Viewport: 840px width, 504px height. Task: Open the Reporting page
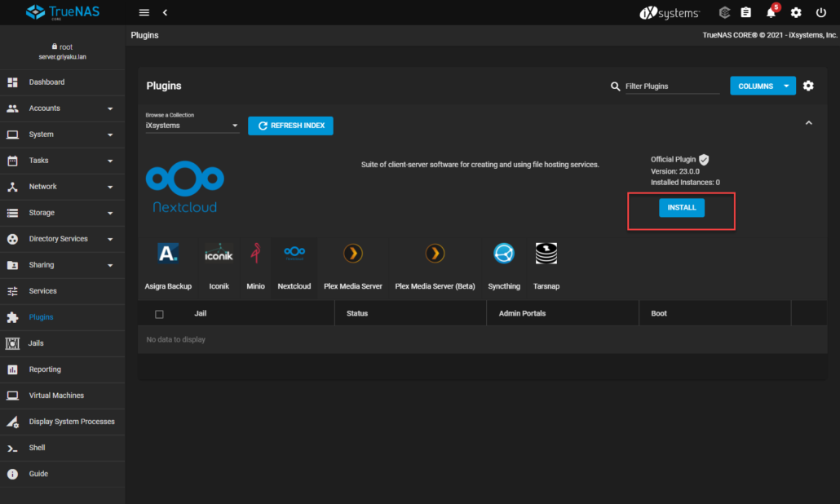tap(62, 369)
